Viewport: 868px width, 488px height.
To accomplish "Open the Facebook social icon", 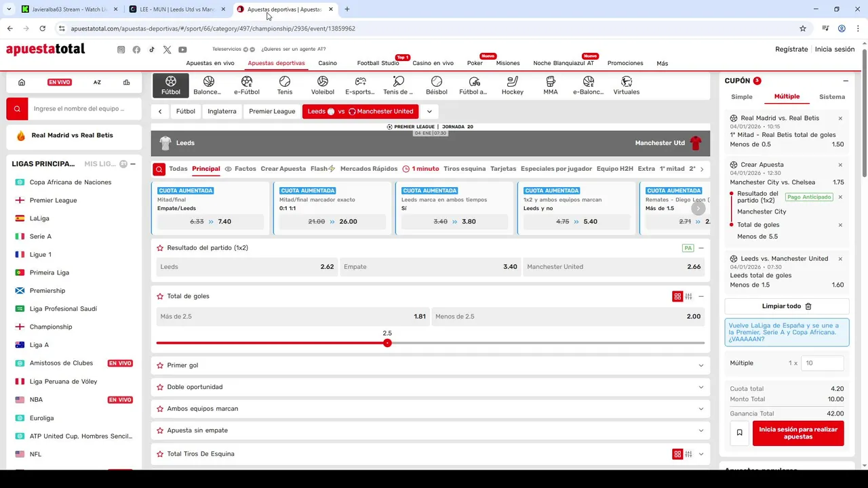I will (136, 49).
